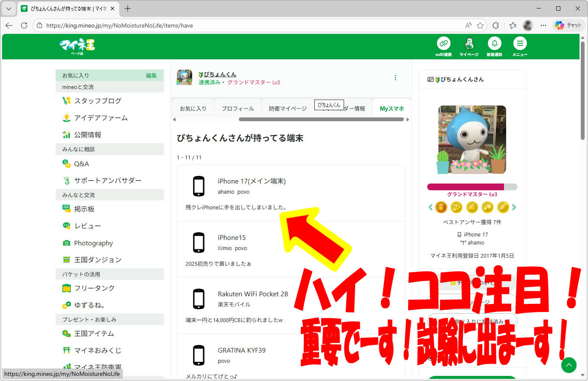
Task: Open eoID連携 in the green header
Action: tap(443, 47)
